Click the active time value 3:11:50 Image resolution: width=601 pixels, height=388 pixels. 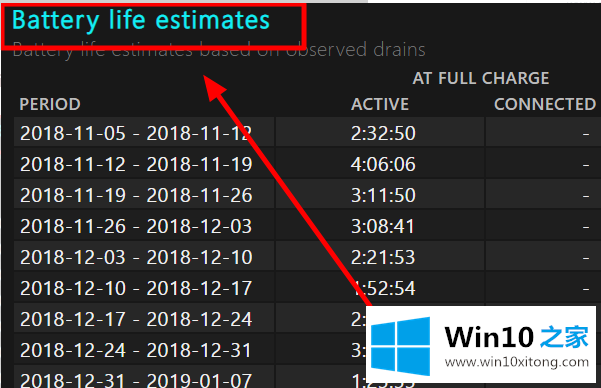click(x=383, y=195)
